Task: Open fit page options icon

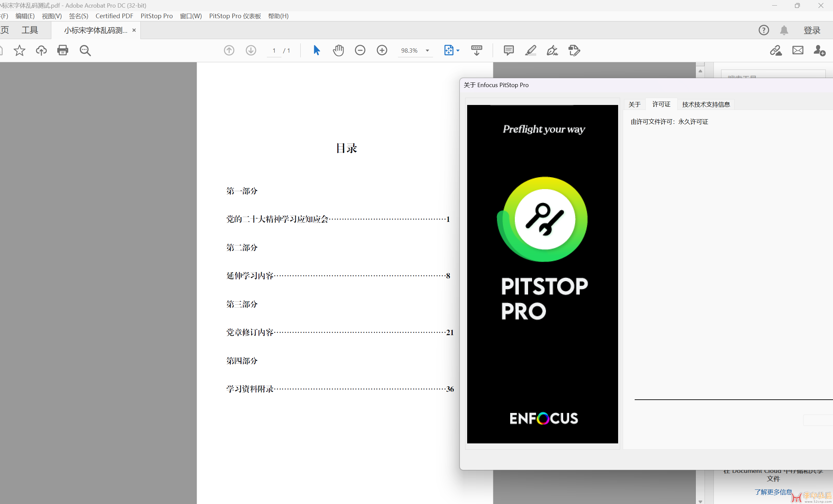Action: [448, 50]
